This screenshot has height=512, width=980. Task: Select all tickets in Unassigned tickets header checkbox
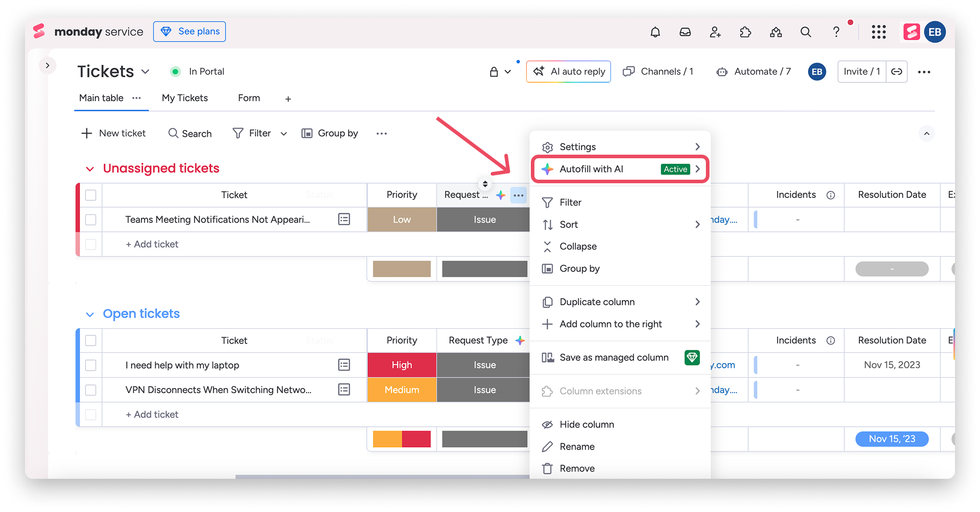[91, 195]
